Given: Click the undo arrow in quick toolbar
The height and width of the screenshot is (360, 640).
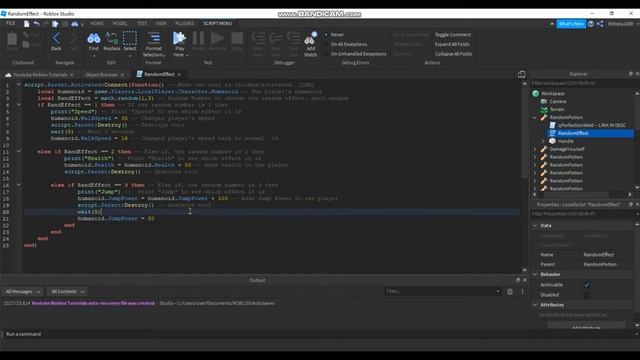Looking at the screenshot, I should pyautogui.click(x=37, y=24).
